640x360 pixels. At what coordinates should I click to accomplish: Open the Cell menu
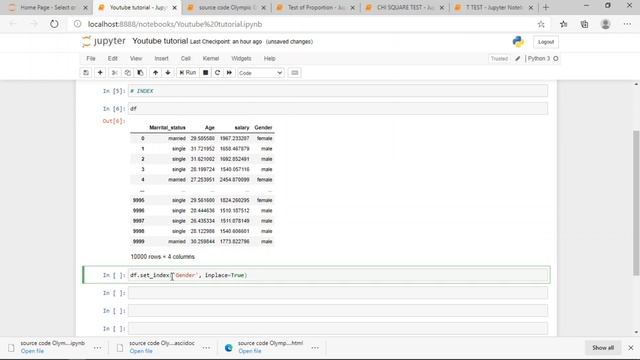coord(186,58)
